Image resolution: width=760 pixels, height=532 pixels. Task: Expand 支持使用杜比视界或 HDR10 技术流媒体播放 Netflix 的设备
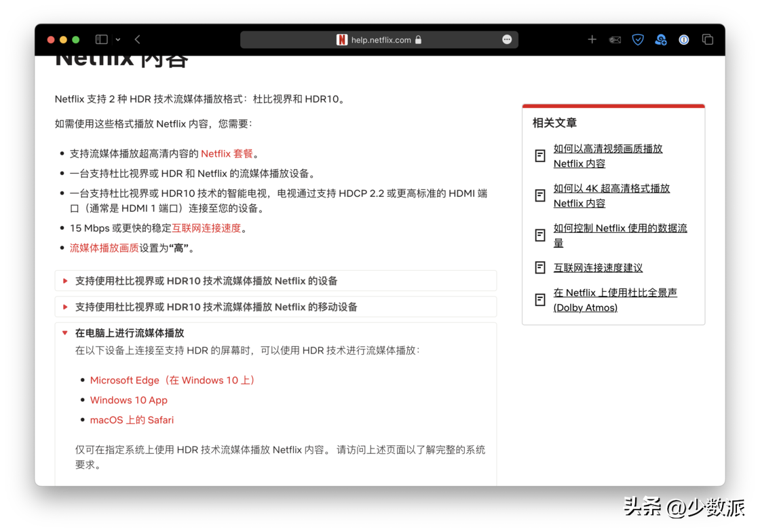pyautogui.click(x=275, y=281)
